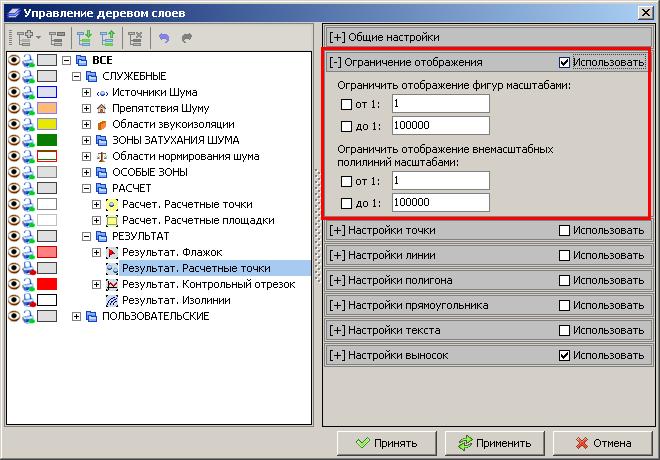The image size is (660, 460).
Task: Expand the ПОЛЬЗОВАТЕЛЬСКИЕ folder node
Action: click(x=77, y=317)
